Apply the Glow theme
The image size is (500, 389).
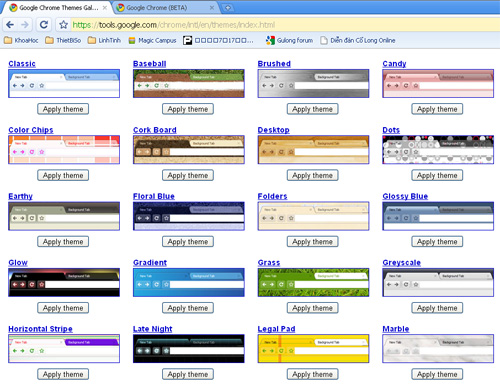coord(63,308)
